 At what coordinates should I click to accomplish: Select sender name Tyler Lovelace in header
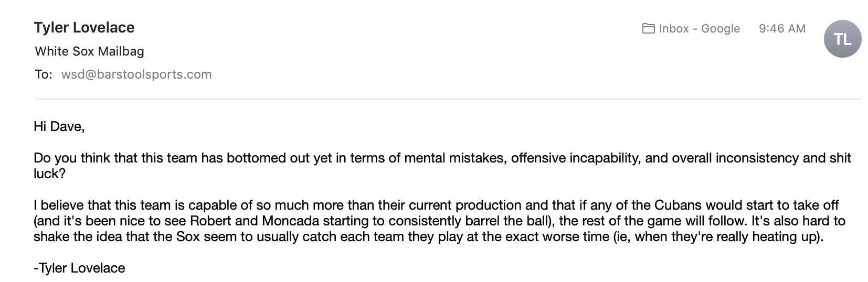tap(84, 27)
